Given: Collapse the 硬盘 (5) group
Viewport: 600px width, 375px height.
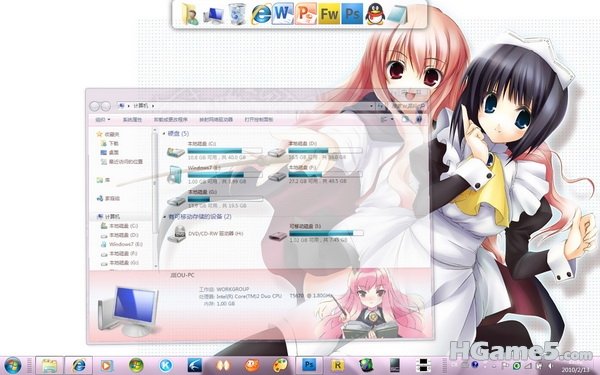Looking at the screenshot, I should (164, 134).
